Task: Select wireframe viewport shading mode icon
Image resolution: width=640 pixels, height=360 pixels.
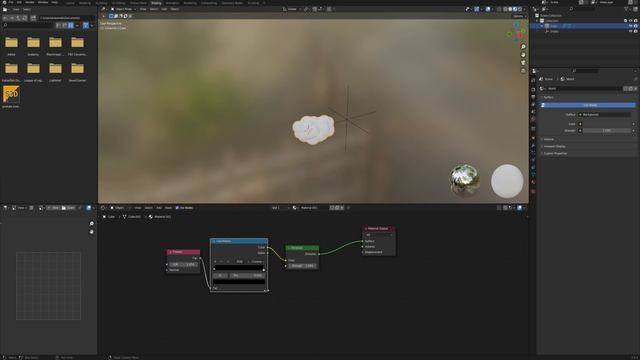Action: coord(505,9)
